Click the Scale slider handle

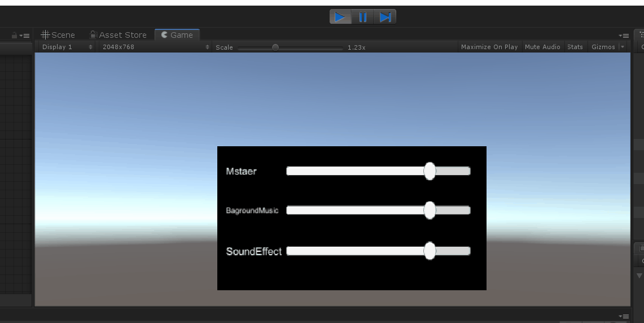pyautogui.click(x=275, y=47)
